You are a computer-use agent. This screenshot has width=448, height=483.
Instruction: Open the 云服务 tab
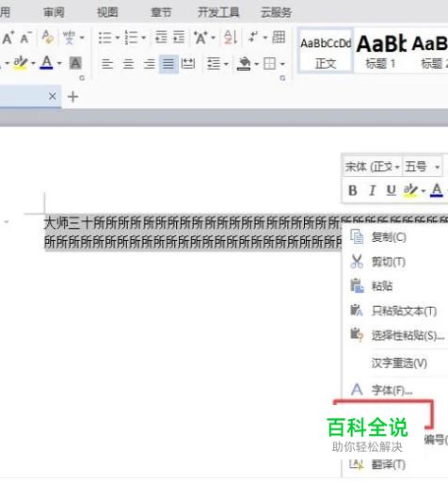pos(276,12)
